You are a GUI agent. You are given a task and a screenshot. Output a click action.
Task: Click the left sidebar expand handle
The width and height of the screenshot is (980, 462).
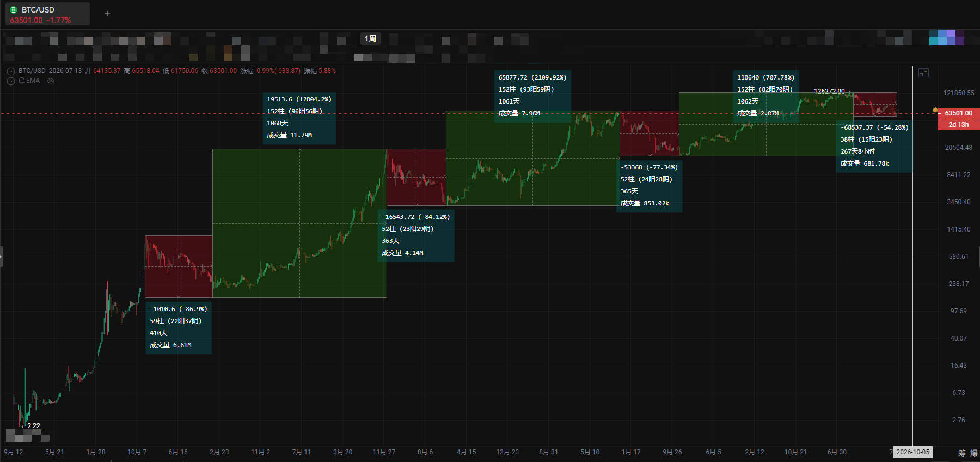point(1,256)
